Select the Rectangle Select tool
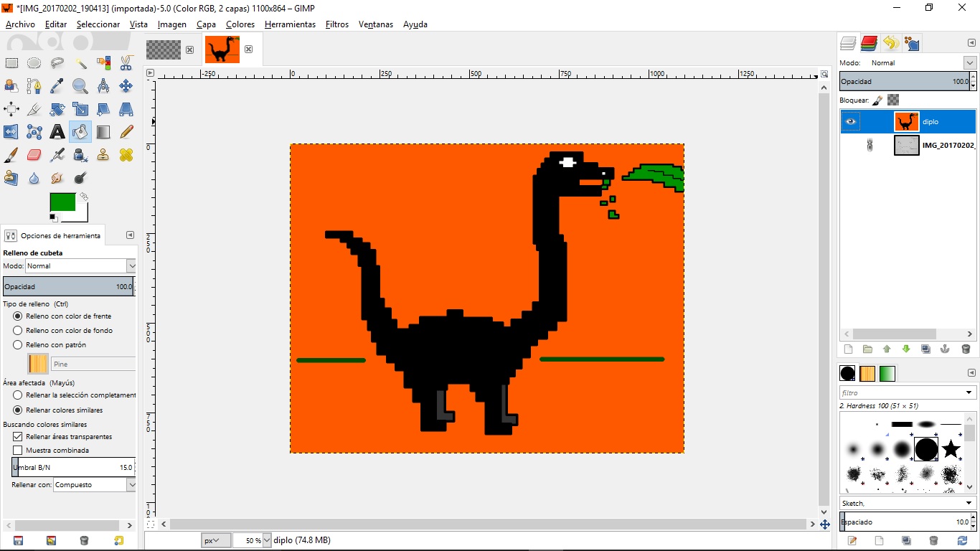The height and width of the screenshot is (551, 980). (11, 63)
